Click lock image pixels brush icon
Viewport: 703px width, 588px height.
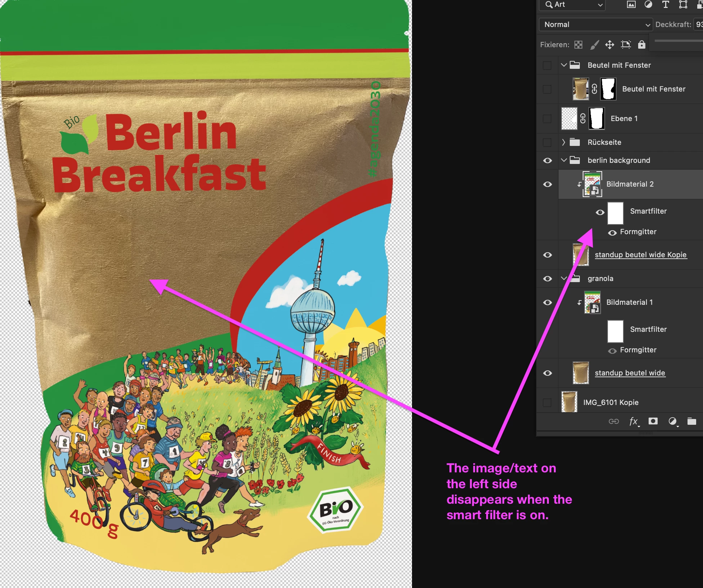[594, 45]
